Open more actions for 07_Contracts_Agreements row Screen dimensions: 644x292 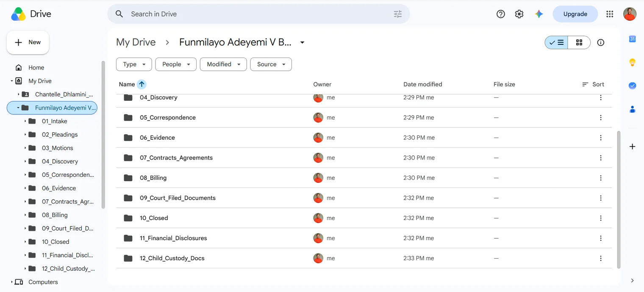click(x=600, y=158)
